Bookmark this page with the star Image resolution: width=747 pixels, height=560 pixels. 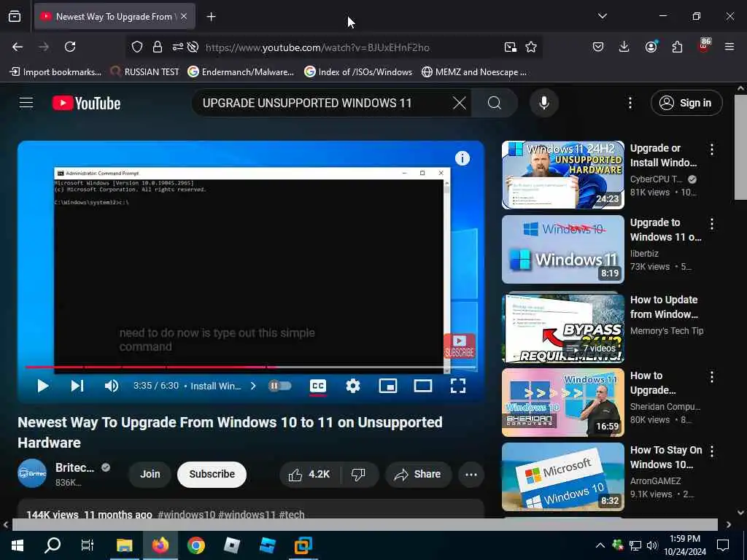click(531, 47)
